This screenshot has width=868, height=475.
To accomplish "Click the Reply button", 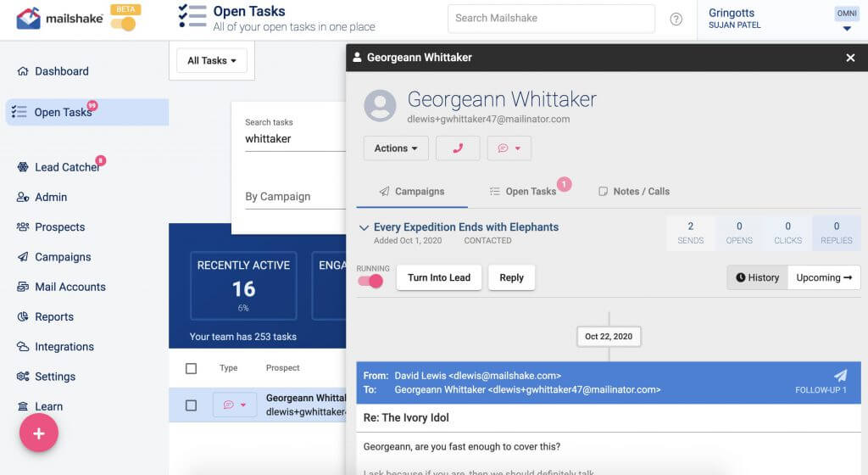I will click(x=511, y=278).
